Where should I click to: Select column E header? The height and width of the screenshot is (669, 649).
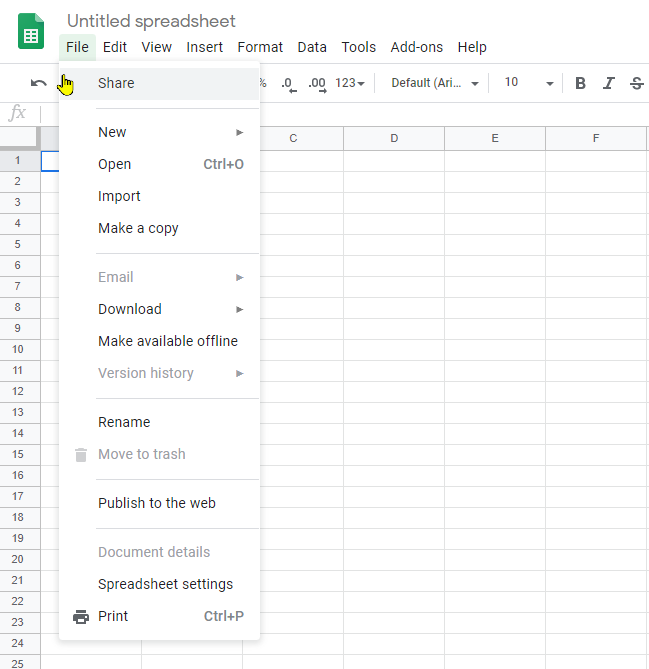(495, 138)
